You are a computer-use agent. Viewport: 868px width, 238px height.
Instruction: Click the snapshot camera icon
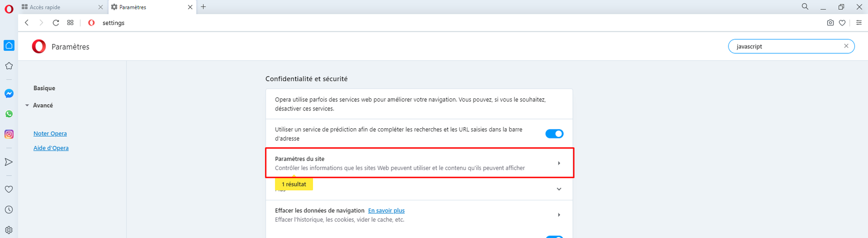pyautogui.click(x=830, y=23)
